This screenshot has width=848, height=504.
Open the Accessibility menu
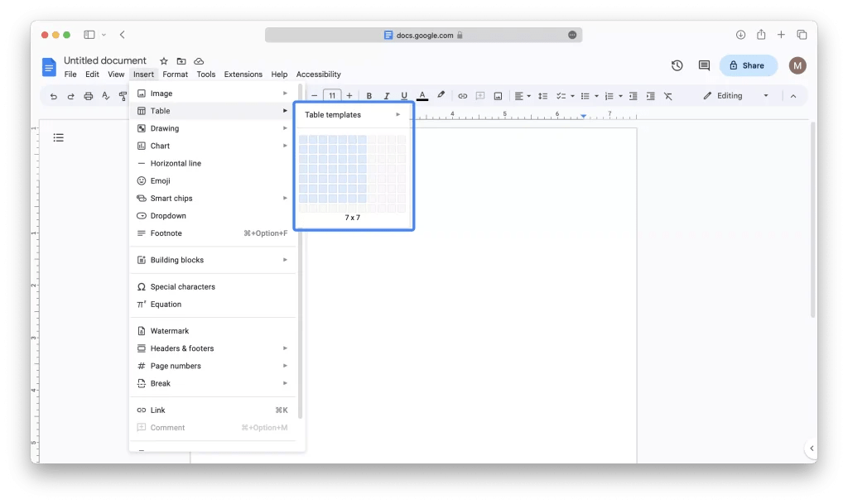click(x=319, y=74)
